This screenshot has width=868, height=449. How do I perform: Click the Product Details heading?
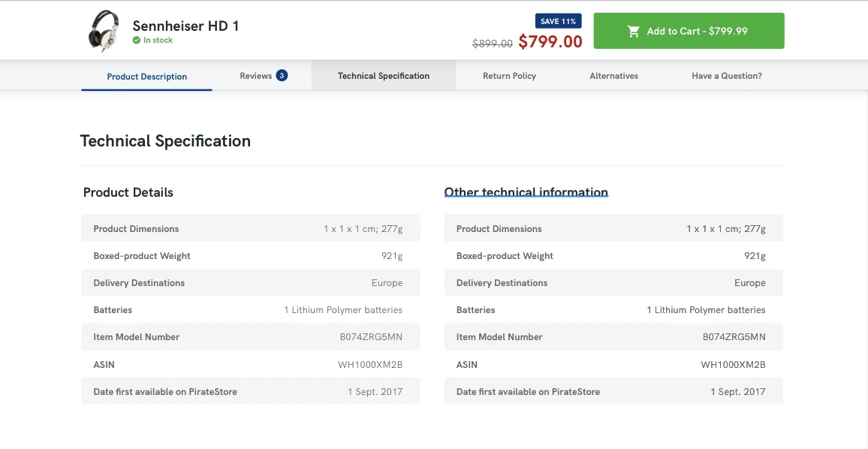[128, 192]
